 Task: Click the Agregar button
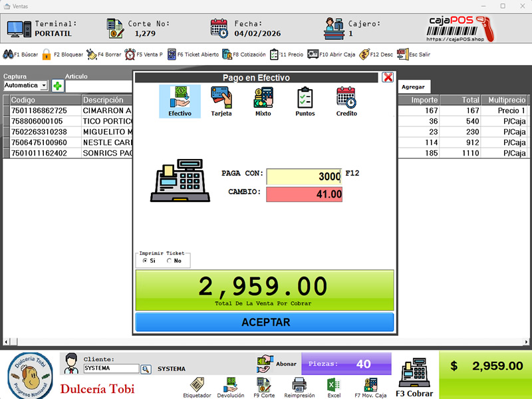(413, 87)
